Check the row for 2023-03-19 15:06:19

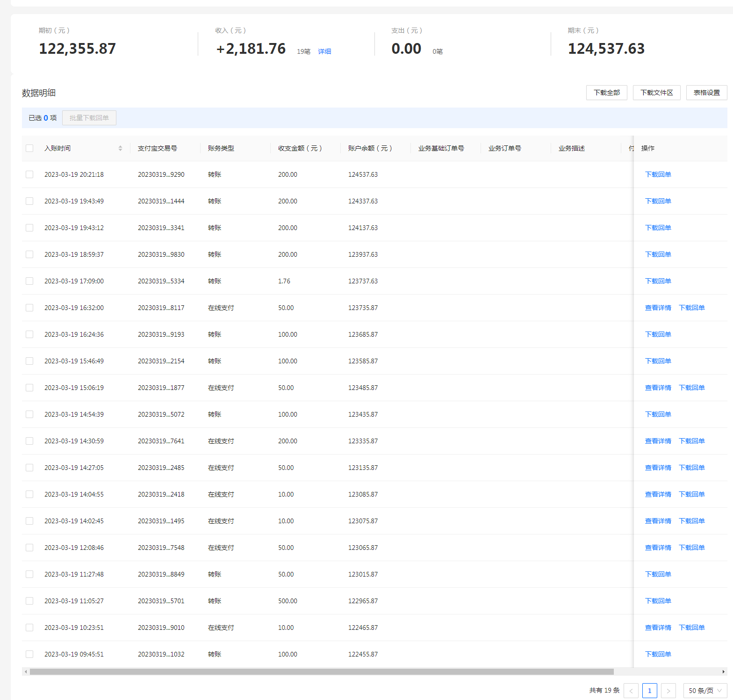pyautogui.click(x=29, y=388)
